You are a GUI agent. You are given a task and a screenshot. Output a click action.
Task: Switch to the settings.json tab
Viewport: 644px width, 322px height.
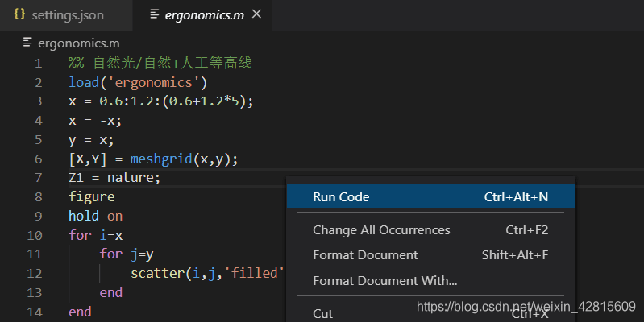click(66, 15)
